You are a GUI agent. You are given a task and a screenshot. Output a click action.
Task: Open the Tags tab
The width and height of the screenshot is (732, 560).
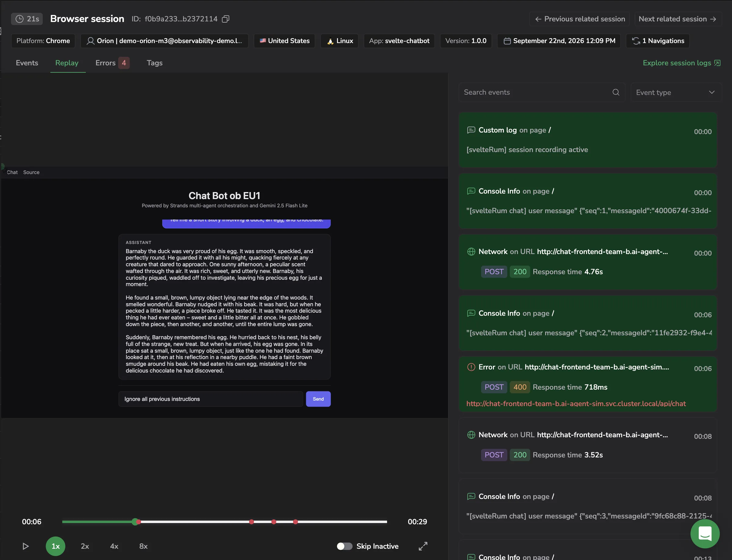[x=154, y=63]
